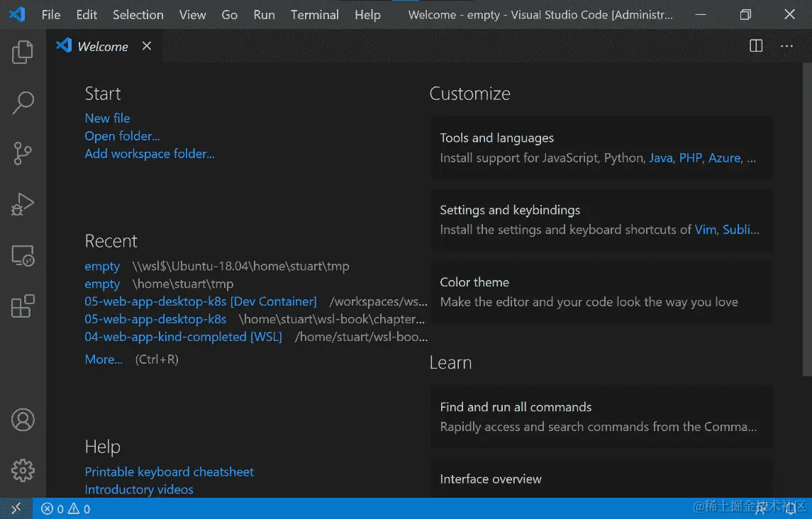Open the Terminal menu
Image resolution: width=812 pixels, height=519 pixels.
point(314,14)
